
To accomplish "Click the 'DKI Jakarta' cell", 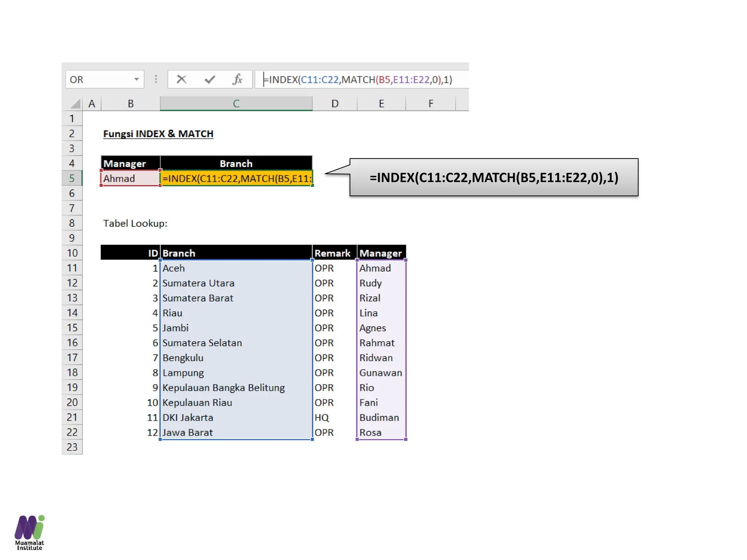I will coord(236,417).
